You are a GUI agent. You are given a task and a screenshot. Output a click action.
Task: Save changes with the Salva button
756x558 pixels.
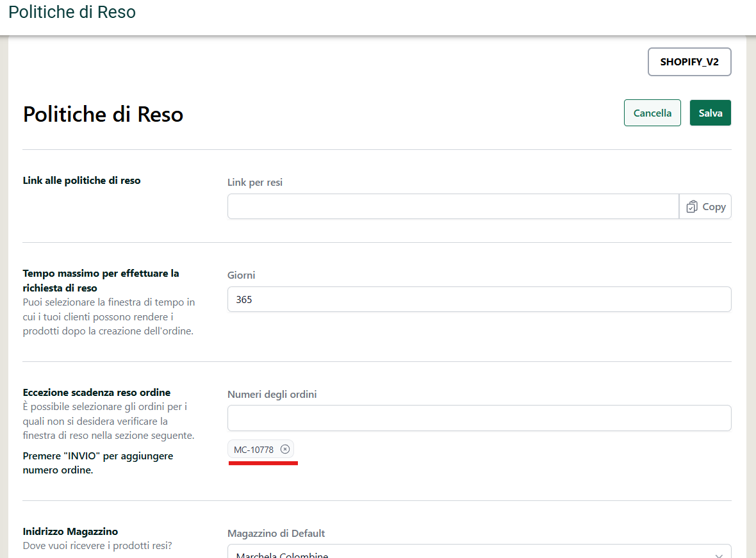point(710,113)
